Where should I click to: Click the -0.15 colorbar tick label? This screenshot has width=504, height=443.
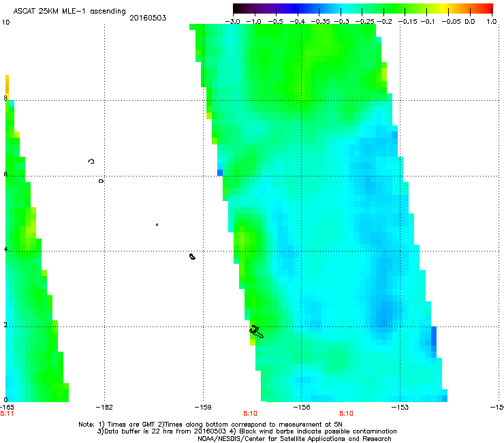point(407,22)
